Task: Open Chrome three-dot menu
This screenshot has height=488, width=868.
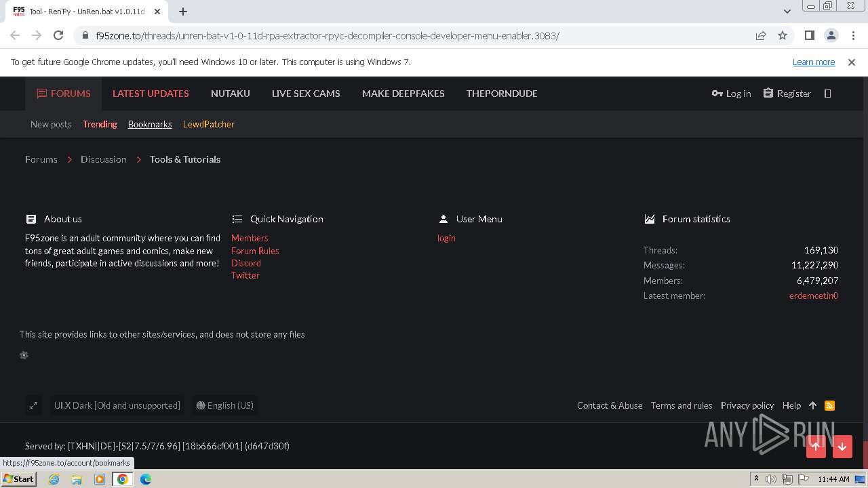Action: pyautogui.click(x=852, y=35)
